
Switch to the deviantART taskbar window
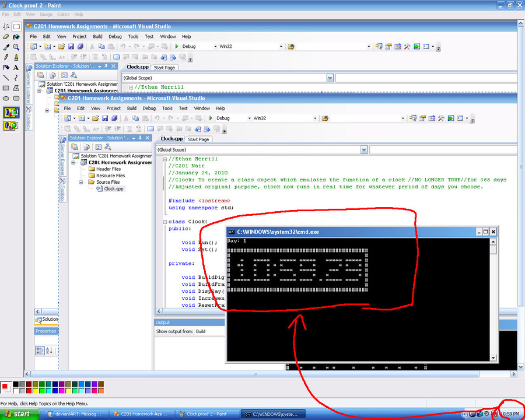click(x=77, y=414)
